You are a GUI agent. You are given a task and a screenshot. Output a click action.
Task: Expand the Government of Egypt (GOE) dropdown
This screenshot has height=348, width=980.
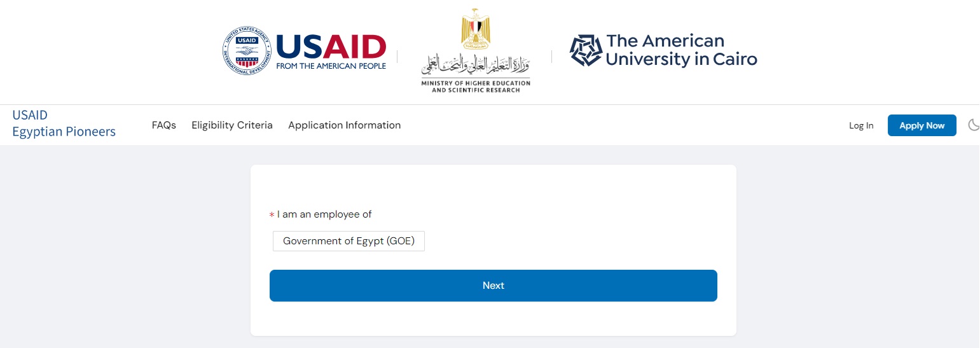tap(349, 241)
